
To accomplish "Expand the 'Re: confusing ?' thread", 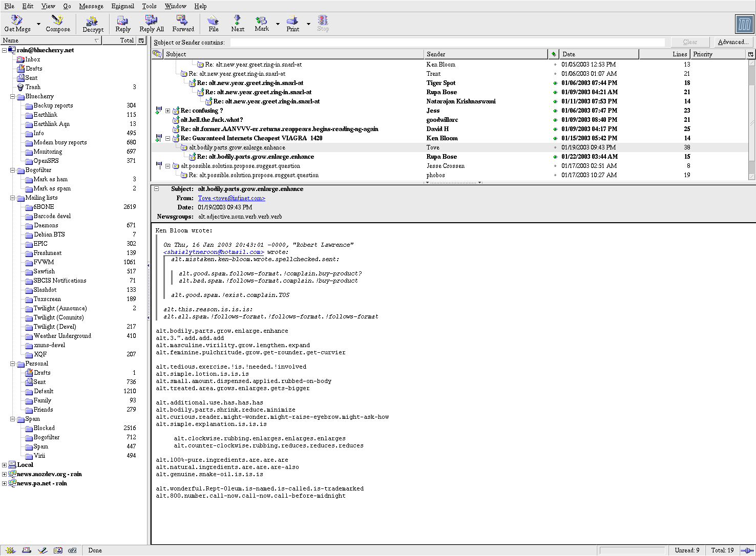I will coord(167,111).
